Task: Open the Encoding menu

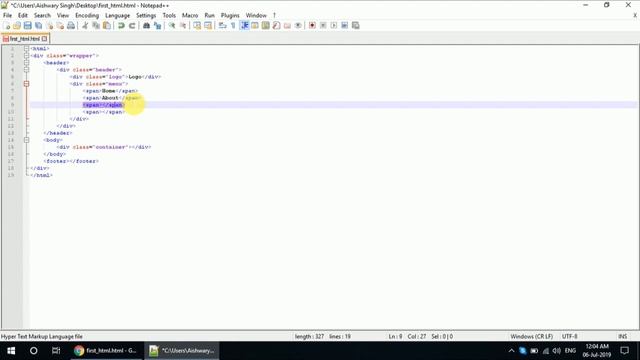Action: 87,16
